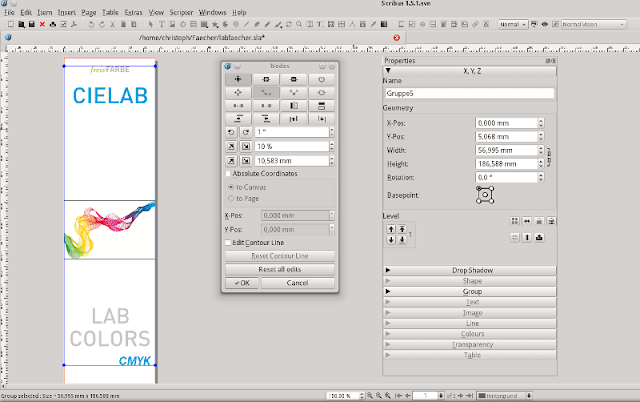The height and width of the screenshot is (402, 640).
Task: Toggle the Absolute Coordinates checkbox
Action: point(228,173)
